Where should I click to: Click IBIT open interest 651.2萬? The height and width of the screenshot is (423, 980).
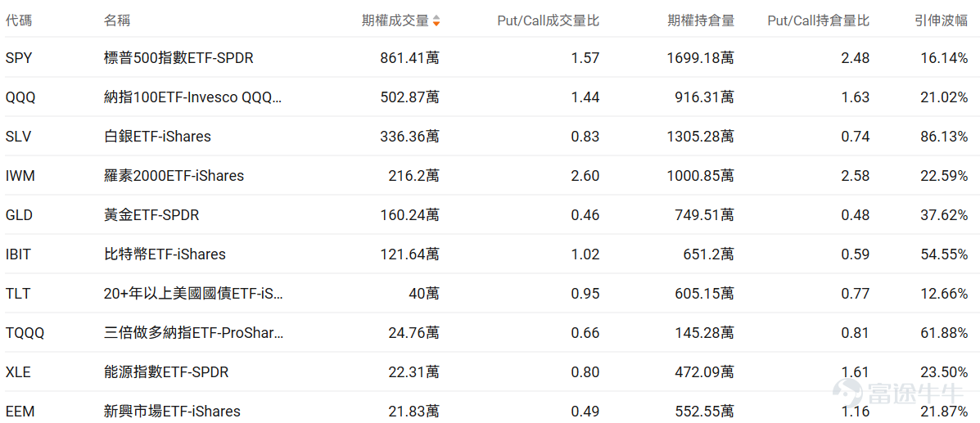[709, 254]
